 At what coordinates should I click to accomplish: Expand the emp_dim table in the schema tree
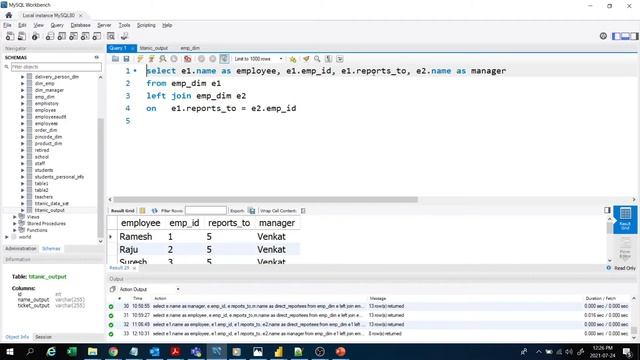coord(22,97)
